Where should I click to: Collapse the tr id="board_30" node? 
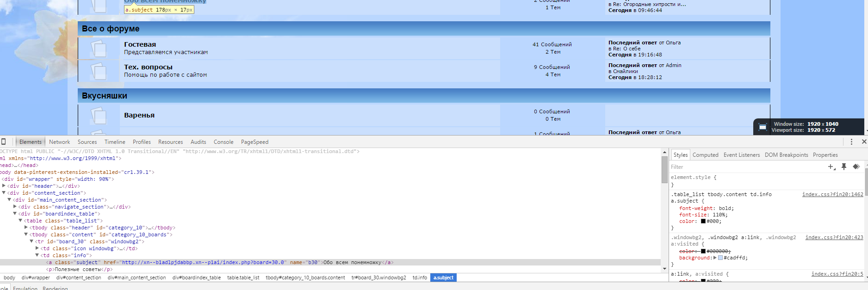click(x=31, y=241)
